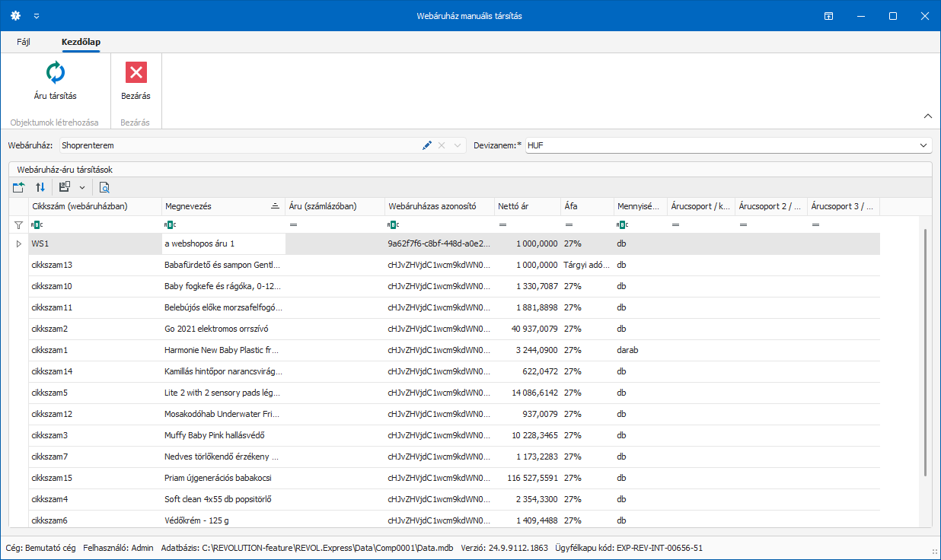The height and width of the screenshot is (560, 941).
Task: Open the ribbon display options icon in title bar
Action: click(828, 16)
